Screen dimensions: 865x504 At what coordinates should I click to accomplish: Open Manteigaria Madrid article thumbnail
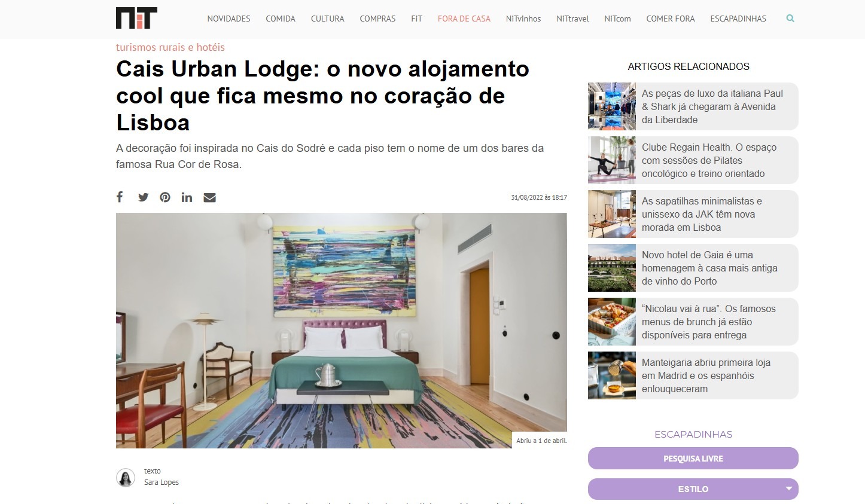[612, 375]
